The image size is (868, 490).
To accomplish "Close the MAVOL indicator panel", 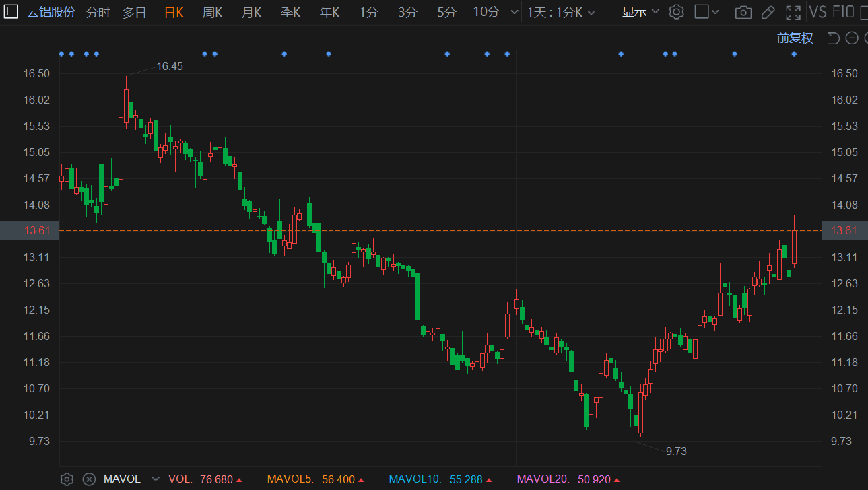I will click(x=89, y=479).
